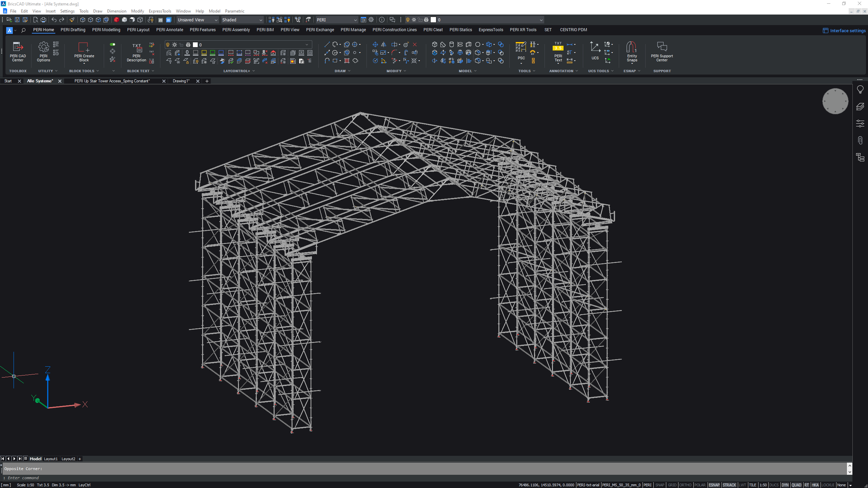Screen dimensions: 868x488
Task: Open the Dimension menu
Action: (116, 11)
